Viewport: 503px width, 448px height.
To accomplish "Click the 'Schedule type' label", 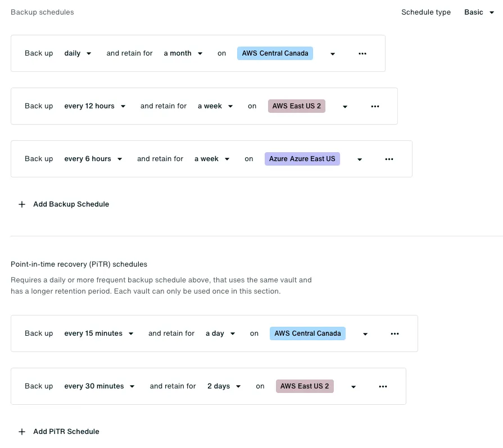I will (425, 12).
